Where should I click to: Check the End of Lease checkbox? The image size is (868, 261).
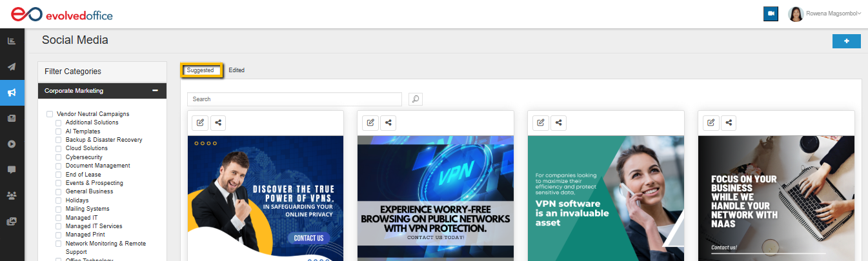[x=59, y=175]
